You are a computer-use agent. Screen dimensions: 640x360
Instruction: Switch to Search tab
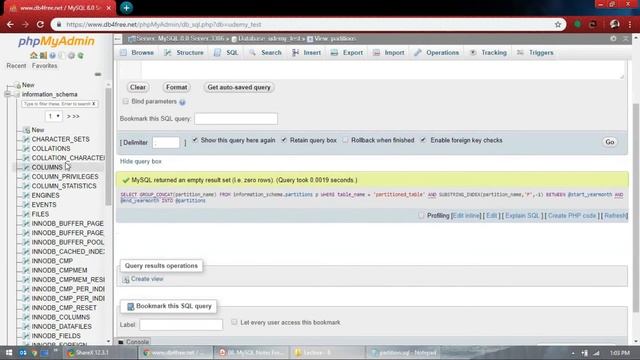point(265,53)
